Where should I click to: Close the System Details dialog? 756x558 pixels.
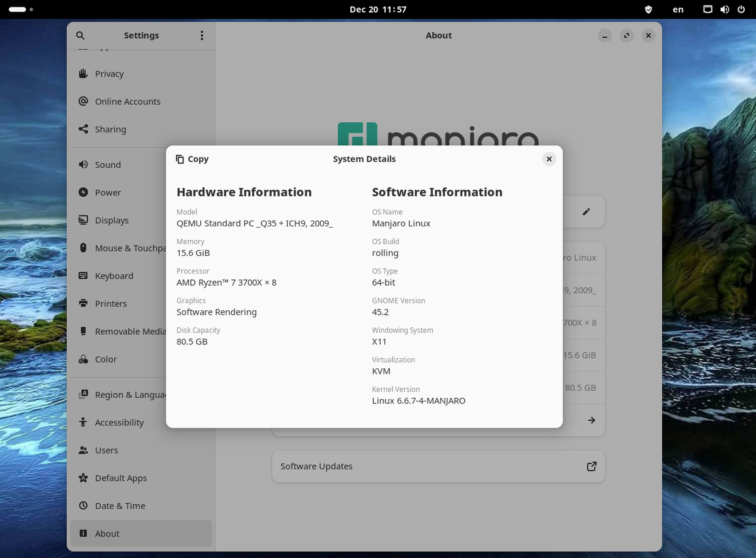[549, 159]
